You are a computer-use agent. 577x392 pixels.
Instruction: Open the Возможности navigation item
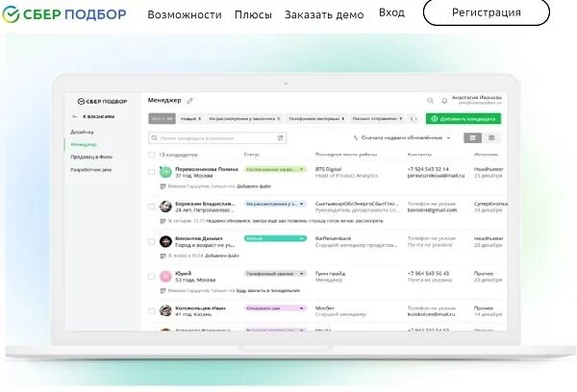[185, 14]
